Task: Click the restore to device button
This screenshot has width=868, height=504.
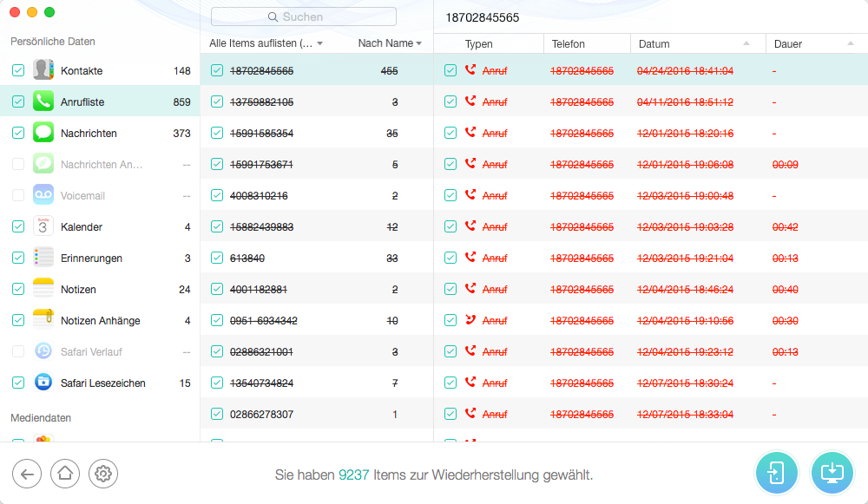Action: click(x=777, y=473)
